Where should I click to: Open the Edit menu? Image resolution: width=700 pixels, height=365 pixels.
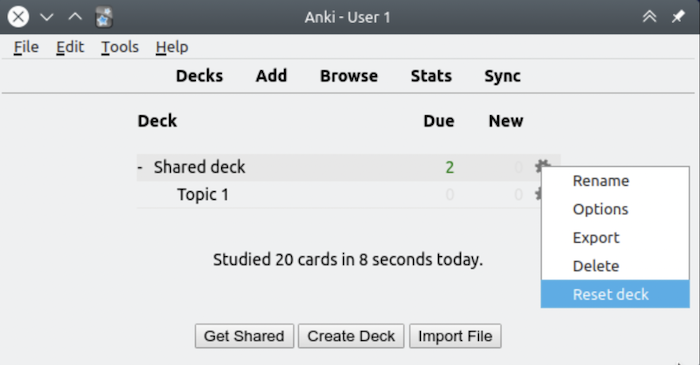click(70, 47)
